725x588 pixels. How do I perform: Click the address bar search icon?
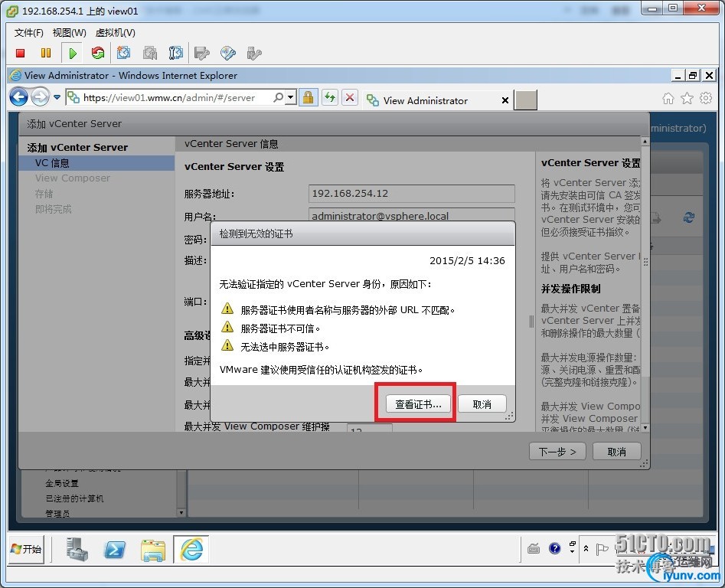coord(278,97)
